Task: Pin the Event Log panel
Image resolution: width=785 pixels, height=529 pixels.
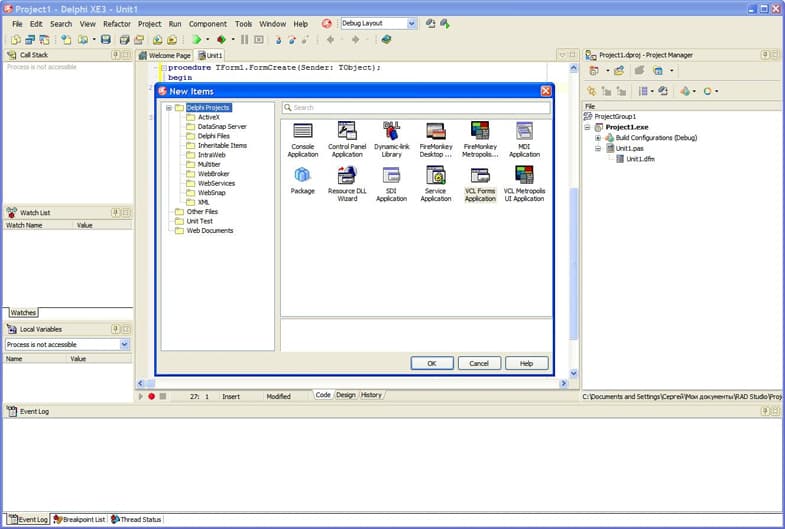Action: (x=765, y=411)
